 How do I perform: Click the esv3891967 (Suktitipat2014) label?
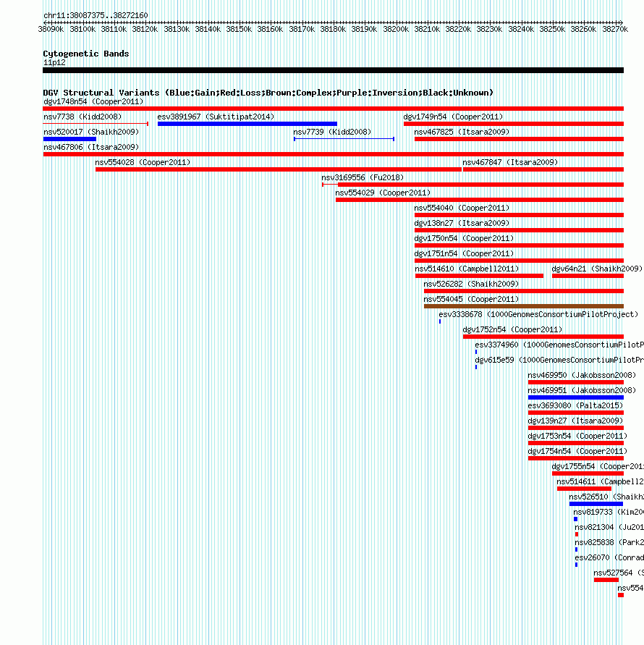pyautogui.click(x=216, y=117)
